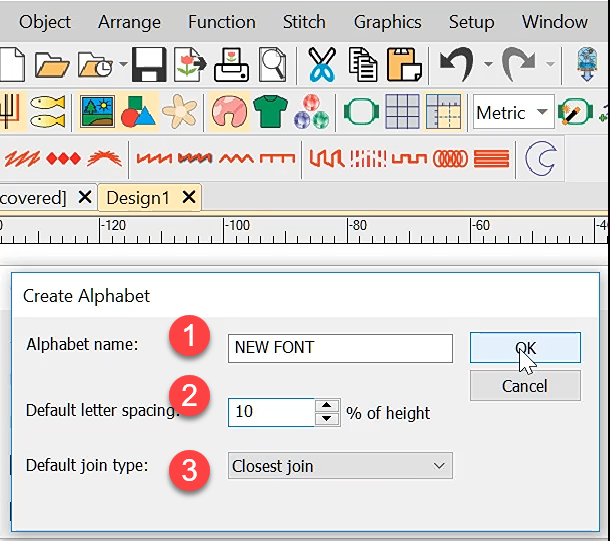Open the Metric units dropdown

514,112
